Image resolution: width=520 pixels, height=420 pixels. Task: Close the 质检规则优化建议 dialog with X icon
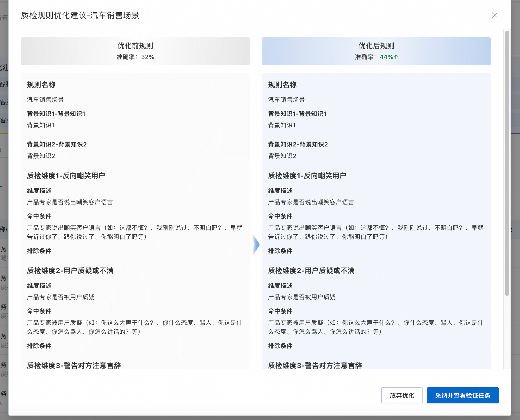click(x=494, y=15)
